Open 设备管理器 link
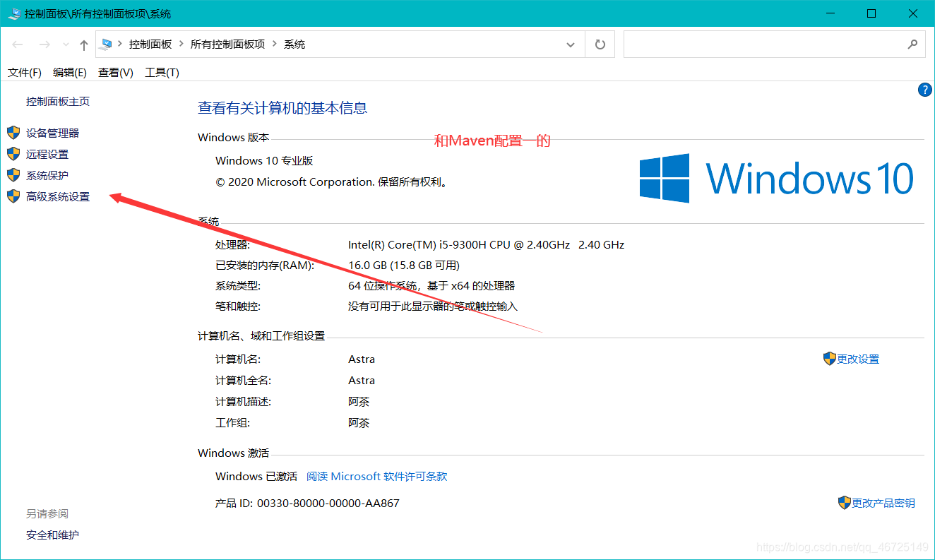Screen dimensions: 935x560 click(53, 133)
